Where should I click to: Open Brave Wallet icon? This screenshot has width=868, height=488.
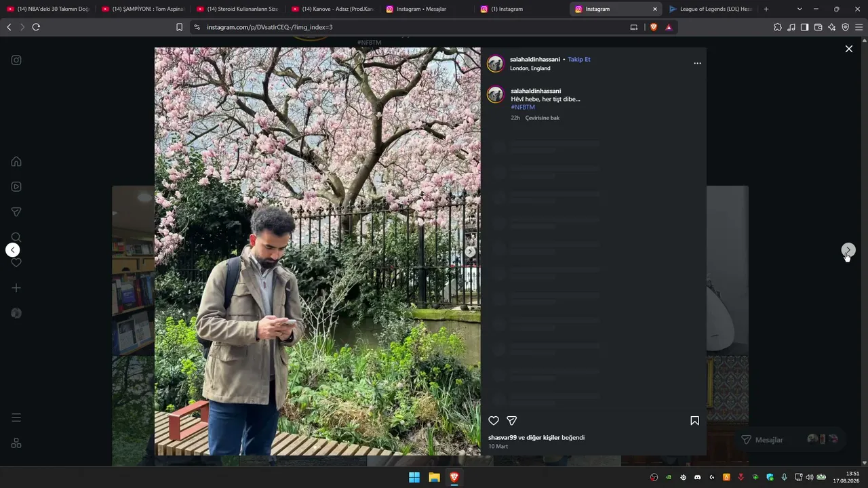pos(818,27)
